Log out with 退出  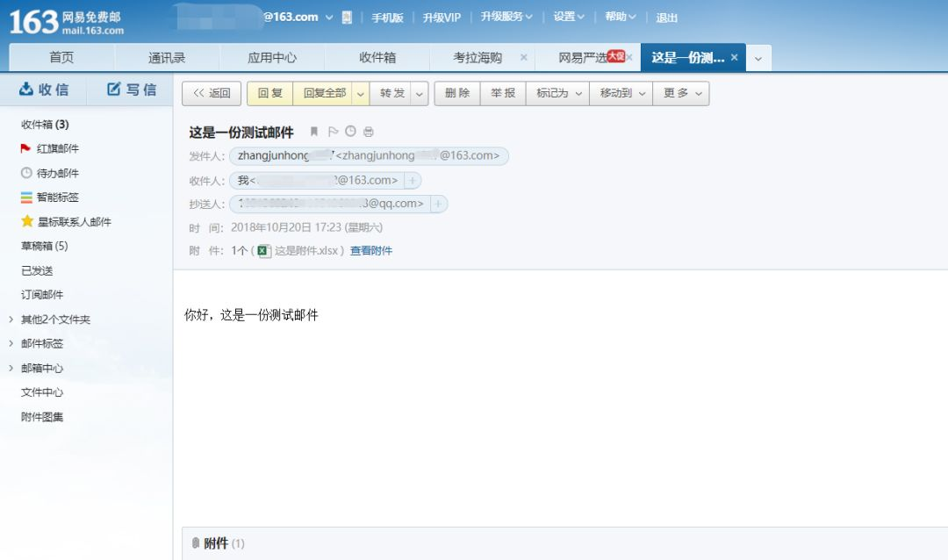[x=667, y=18]
